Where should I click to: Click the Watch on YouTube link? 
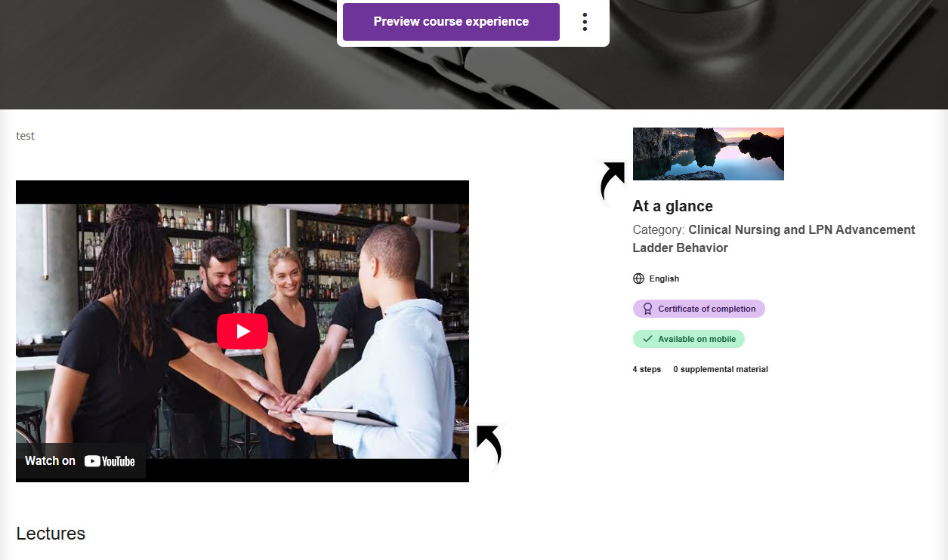click(x=80, y=461)
